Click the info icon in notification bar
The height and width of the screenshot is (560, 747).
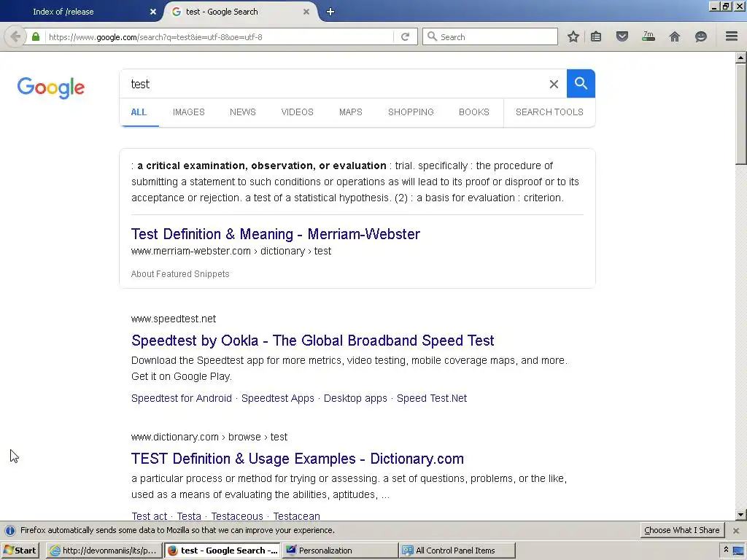(10, 531)
